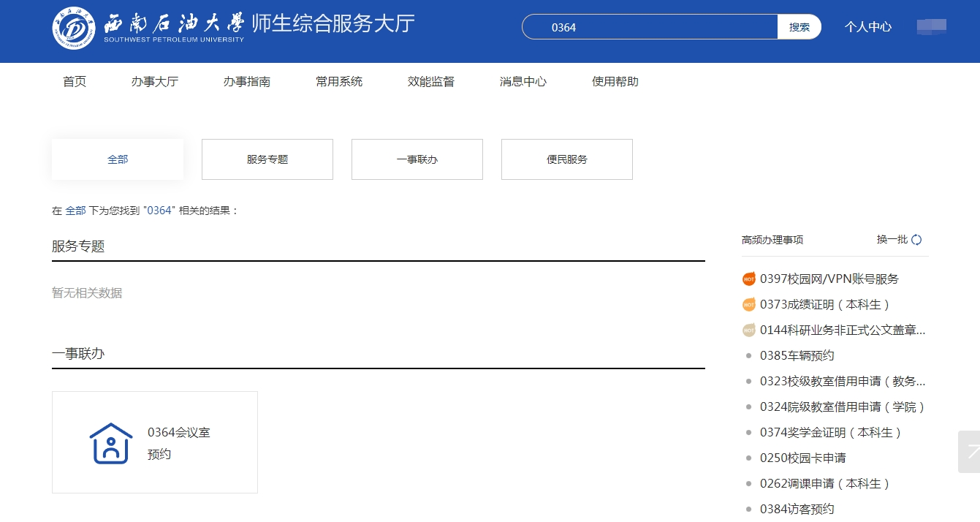Click the HOT badge next to 0144科研业务非正式公文盖章

click(x=748, y=330)
